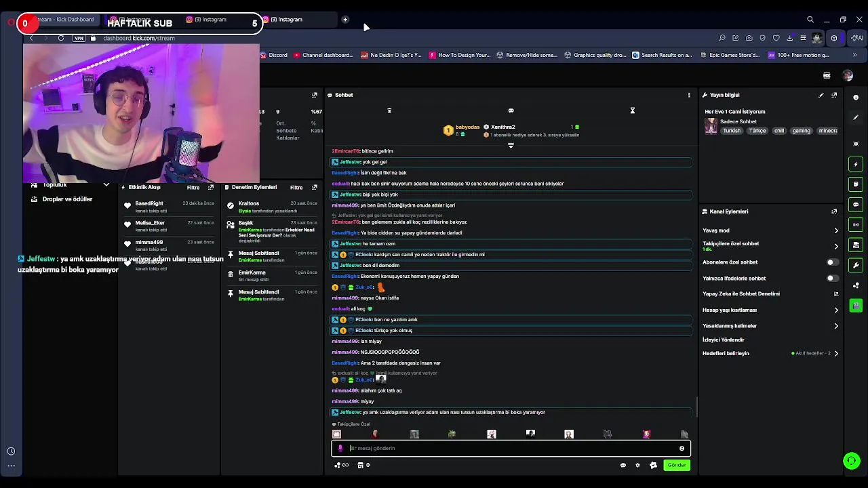Click the chill stream tag

coord(778,131)
